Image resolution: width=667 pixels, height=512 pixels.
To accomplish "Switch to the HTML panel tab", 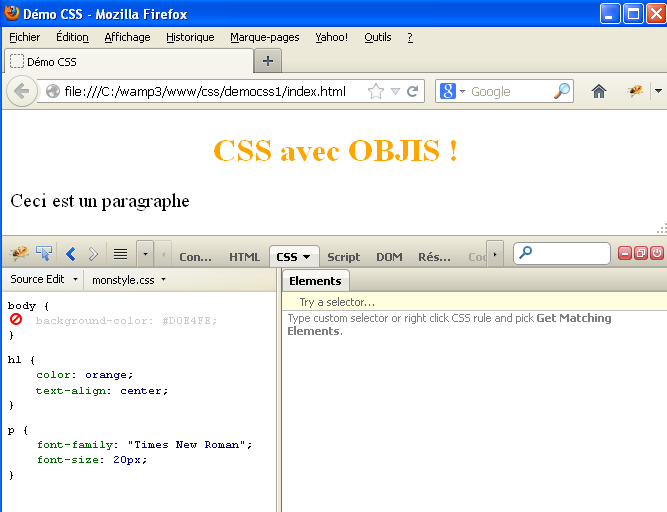I will click(x=244, y=257).
